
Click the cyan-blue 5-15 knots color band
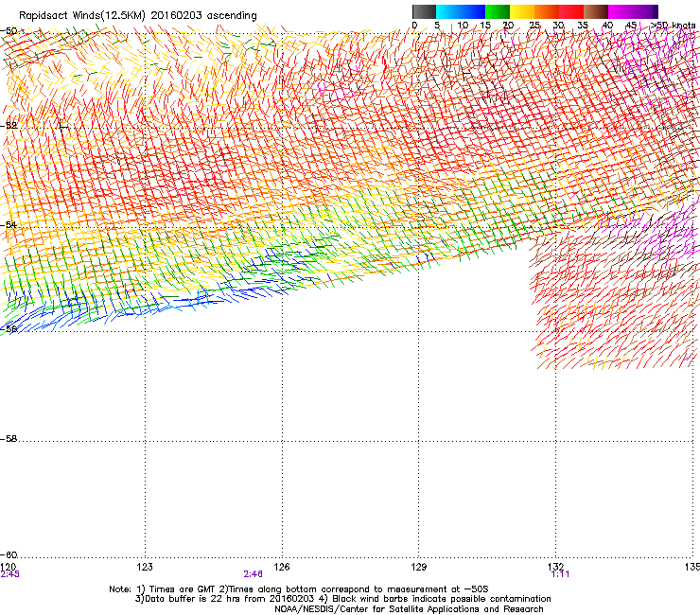click(461, 11)
